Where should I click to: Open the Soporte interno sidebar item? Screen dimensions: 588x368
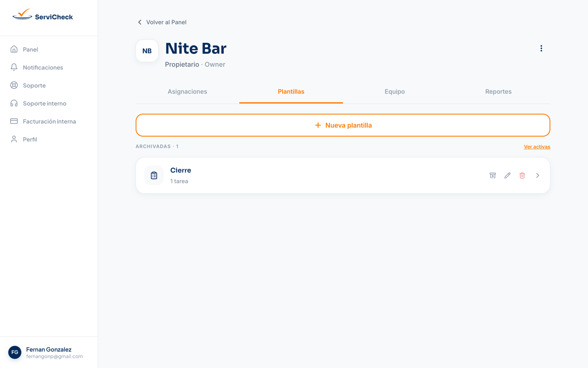(x=49, y=103)
